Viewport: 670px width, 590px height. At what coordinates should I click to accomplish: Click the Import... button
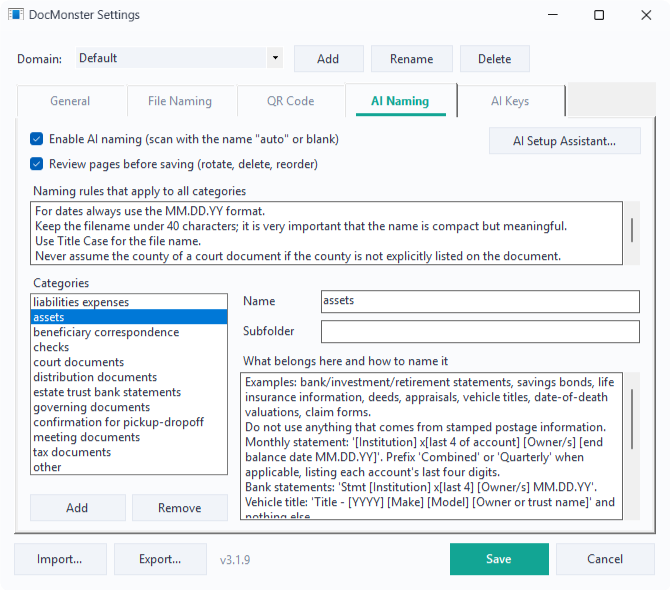point(60,559)
